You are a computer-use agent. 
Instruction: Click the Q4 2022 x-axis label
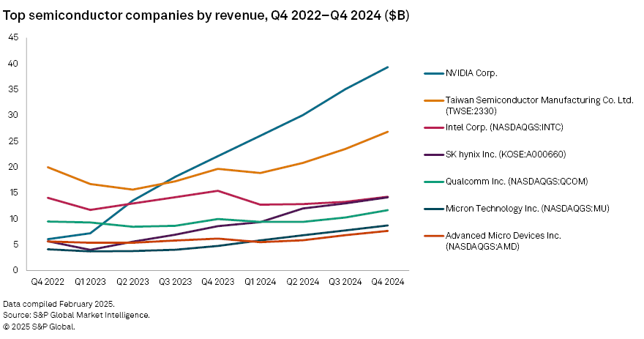coord(48,280)
